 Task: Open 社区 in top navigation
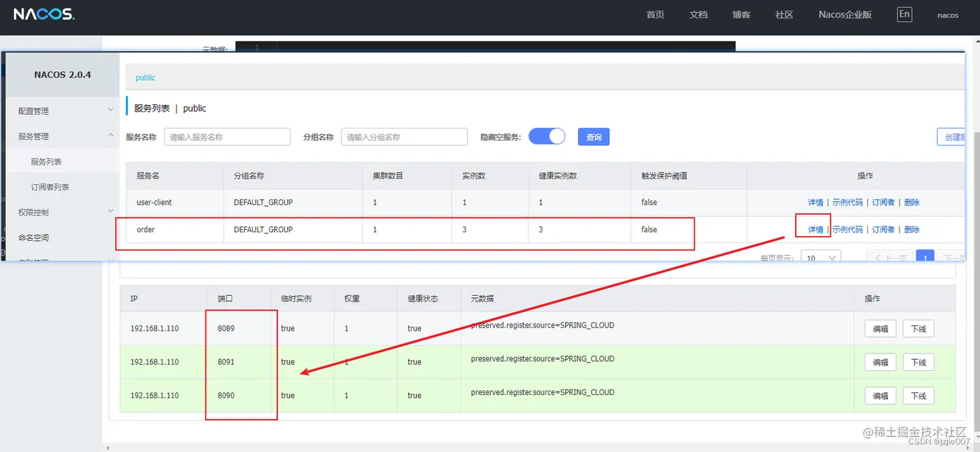tap(784, 14)
